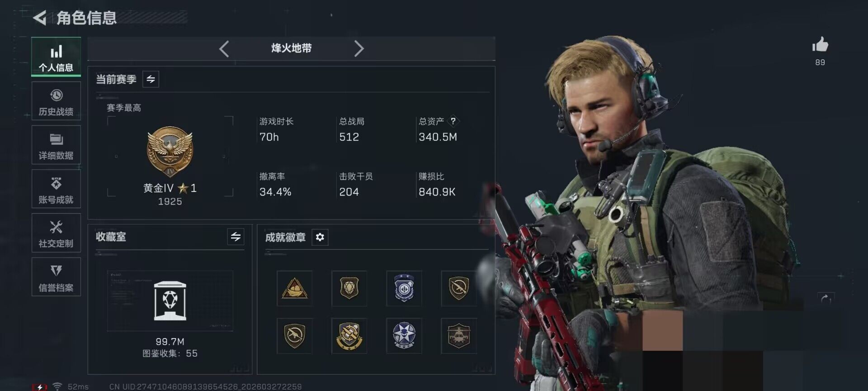Select the gold triangle achievement badge
The width and height of the screenshot is (868, 391).
[x=294, y=288]
